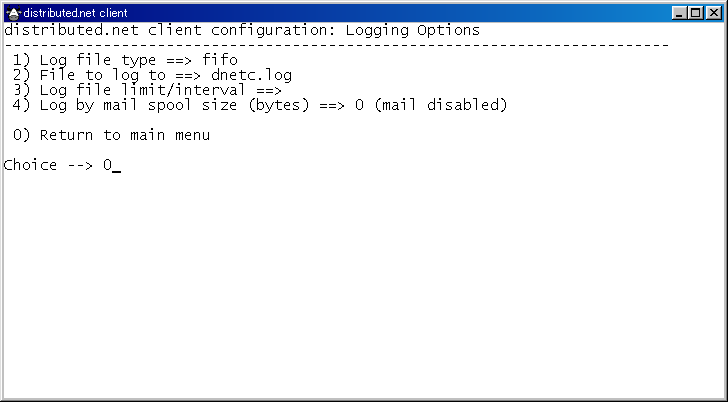Image resolution: width=728 pixels, height=402 pixels.
Task: Click the "Logging Options" words in the heading
Action: 412,30
